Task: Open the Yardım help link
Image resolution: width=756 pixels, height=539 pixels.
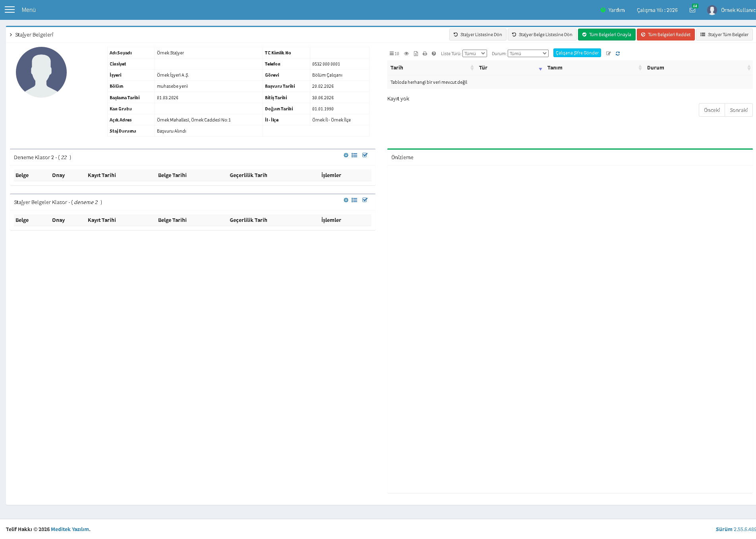Action: point(613,10)
